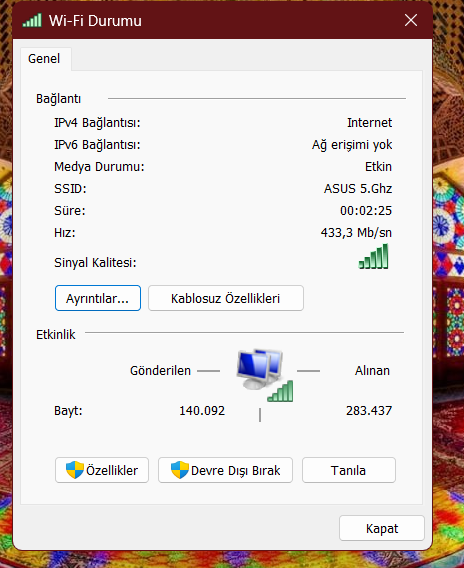The image size is (464, 568).
Task: Open the Ayrıntılar connection details
Action: (98, 298)
